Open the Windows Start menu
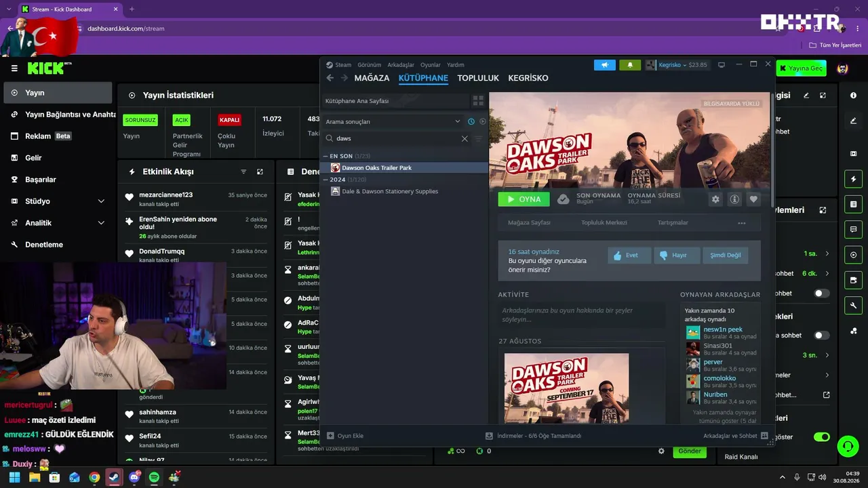 click(14, 477)
